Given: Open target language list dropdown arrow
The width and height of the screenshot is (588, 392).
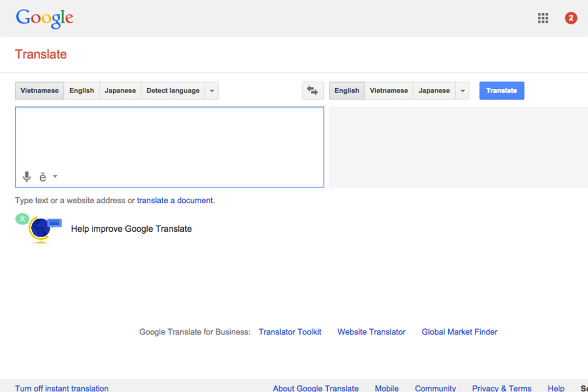Looking at the screenshot, I should [463, 91].
